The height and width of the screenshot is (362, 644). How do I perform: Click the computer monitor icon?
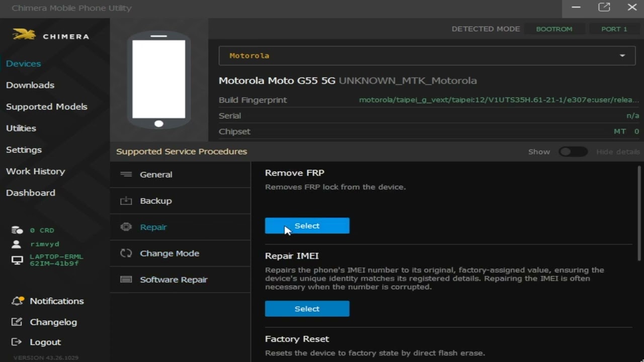point(17,260)
